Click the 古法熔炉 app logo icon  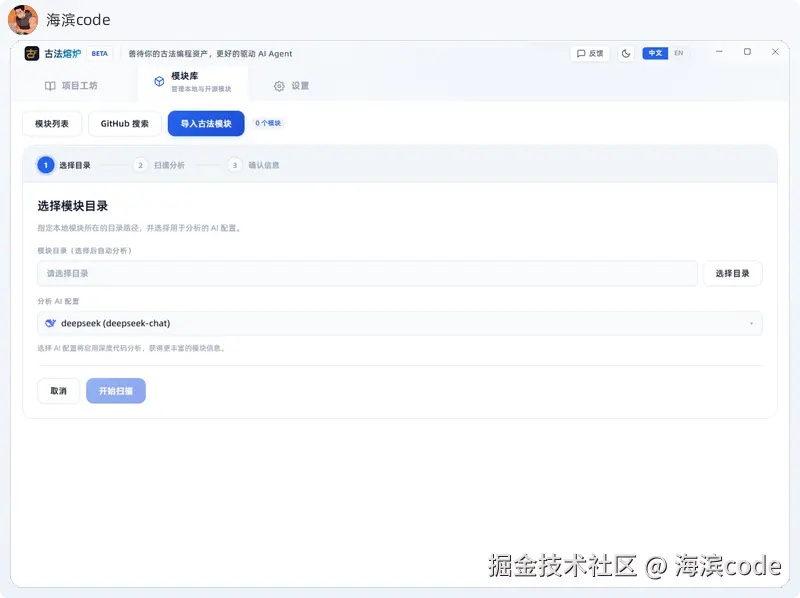[x=31, y=53]
